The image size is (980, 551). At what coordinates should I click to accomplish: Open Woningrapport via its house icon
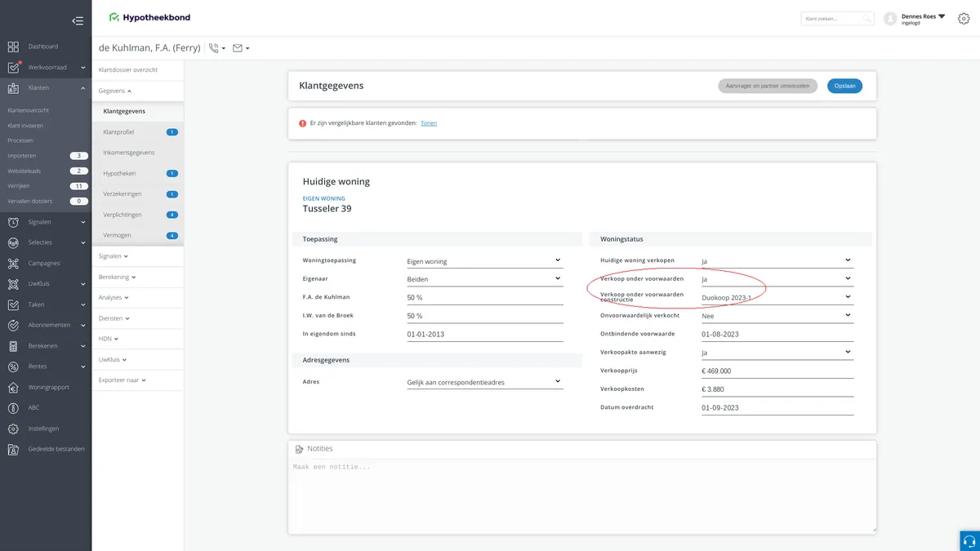click(x=13, y=387)
